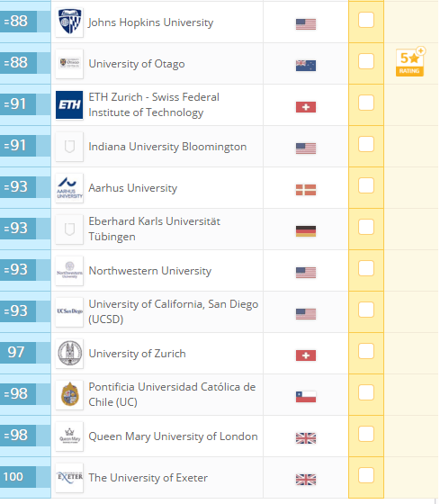The image size is (440, 504).
Task: Click New Zealand flag in the Otago row
Action: tap(306, 65)
